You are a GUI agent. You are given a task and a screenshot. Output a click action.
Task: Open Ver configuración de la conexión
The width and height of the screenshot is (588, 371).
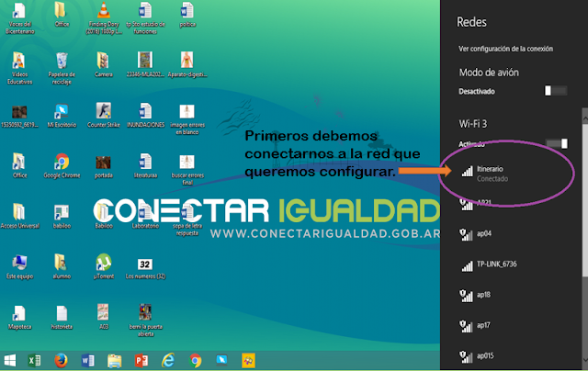click(505, 49)
